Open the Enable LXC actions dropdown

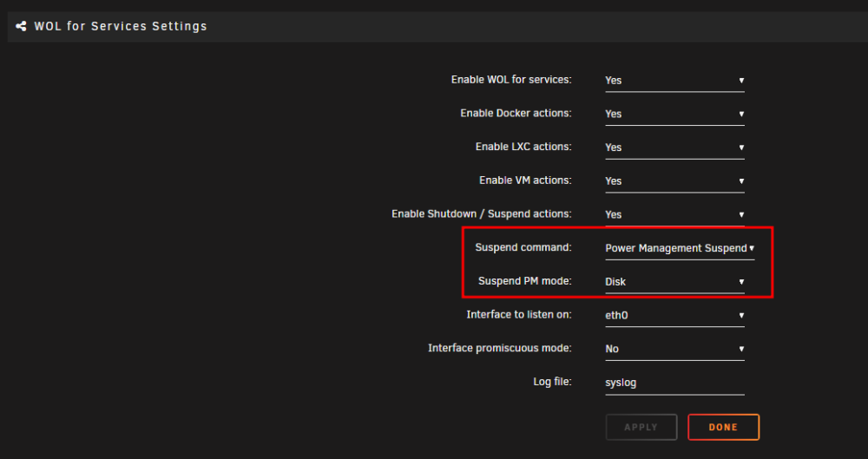click(x=674, y=148)
